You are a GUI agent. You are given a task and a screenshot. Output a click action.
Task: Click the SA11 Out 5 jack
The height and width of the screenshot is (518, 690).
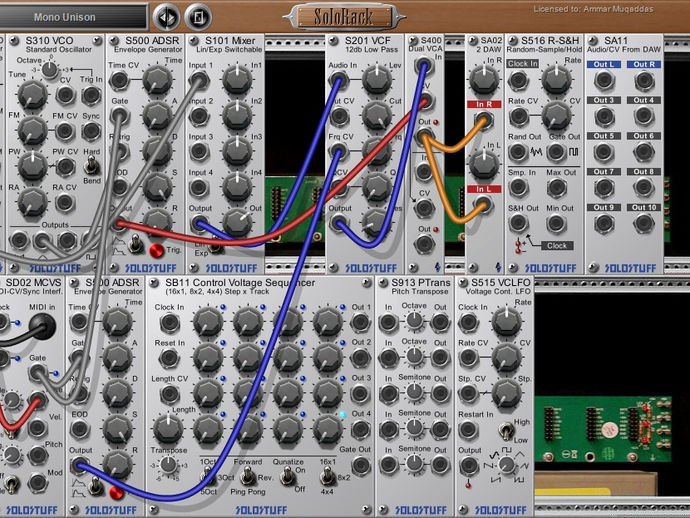[x=604, y=152]
